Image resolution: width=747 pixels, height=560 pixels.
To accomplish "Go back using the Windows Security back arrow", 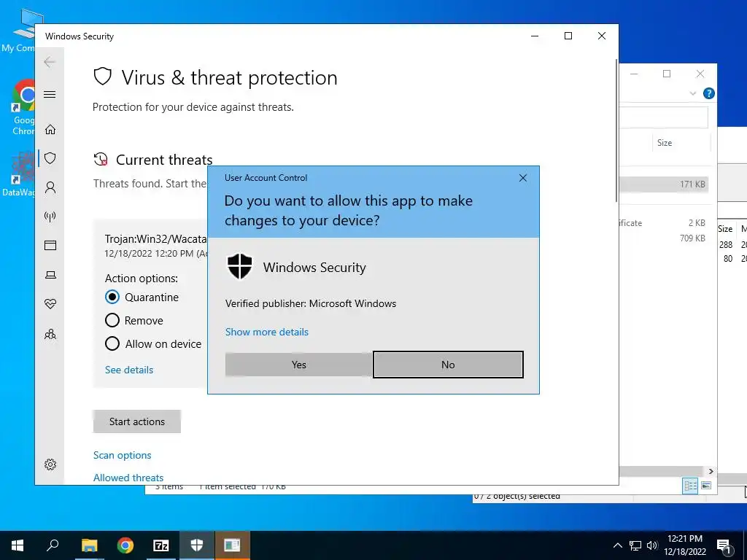I will [x=50, y=62].
